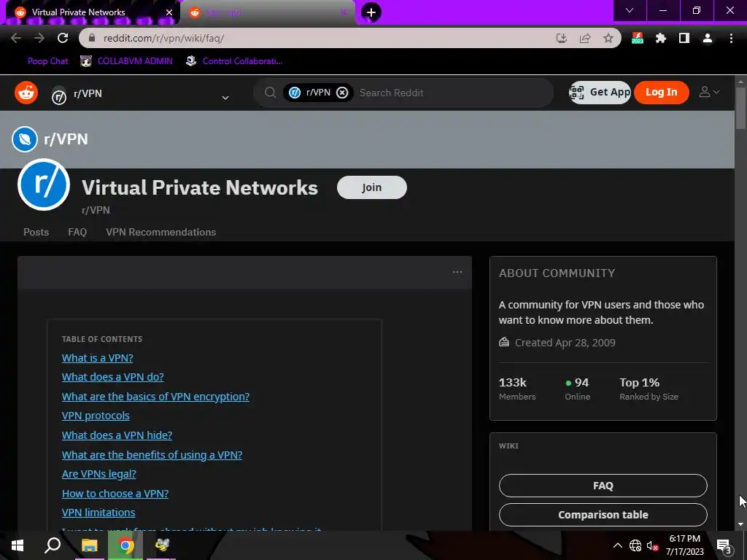Bookmark this page with the star icon
The height and width of the screenshot is (560, 747).
click(608, 38)
